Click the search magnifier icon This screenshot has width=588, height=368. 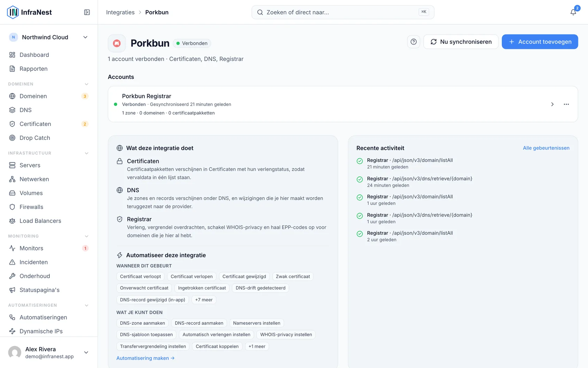click(x=260, y=12)
